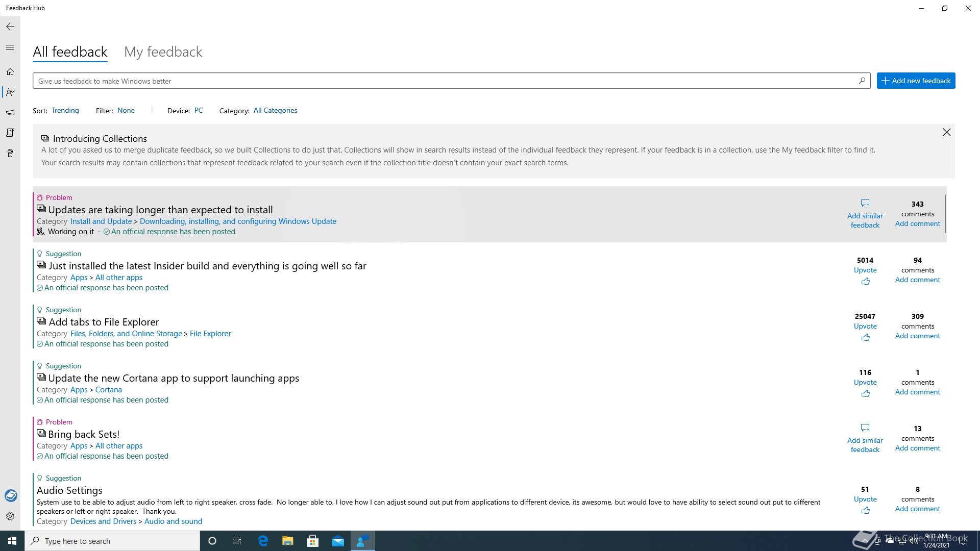Click the thumbs-up icon for Cortana app feedback

tap(866, 394)
